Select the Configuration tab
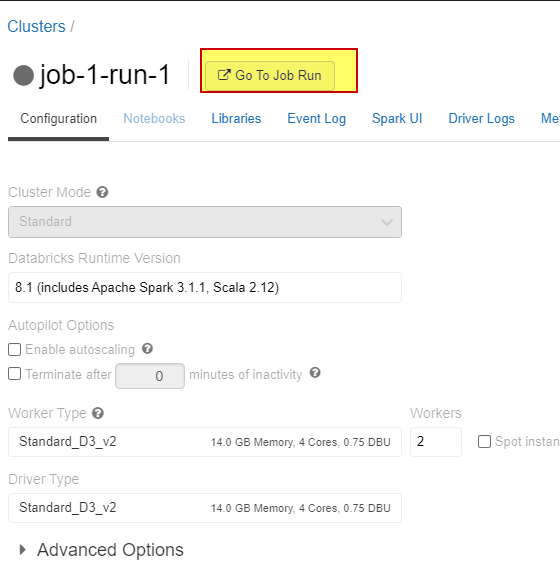 click(x=58, y=119)
